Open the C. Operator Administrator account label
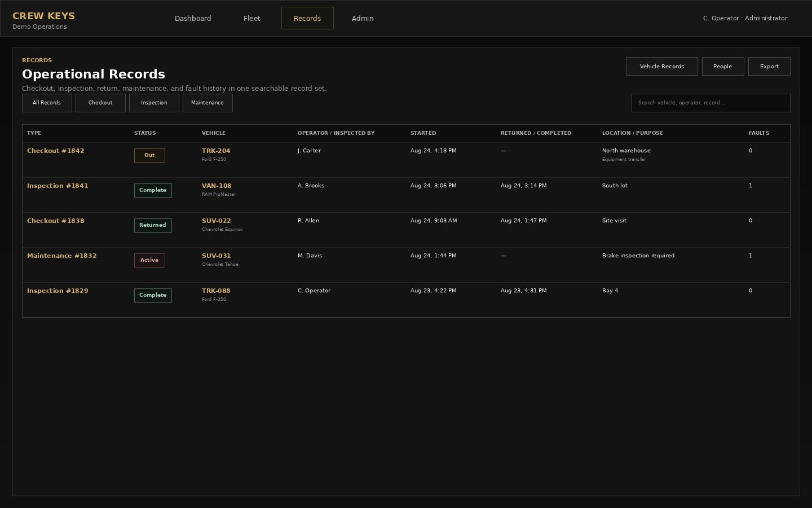Screen dimensions: 812x508 (x=745, y=18)
